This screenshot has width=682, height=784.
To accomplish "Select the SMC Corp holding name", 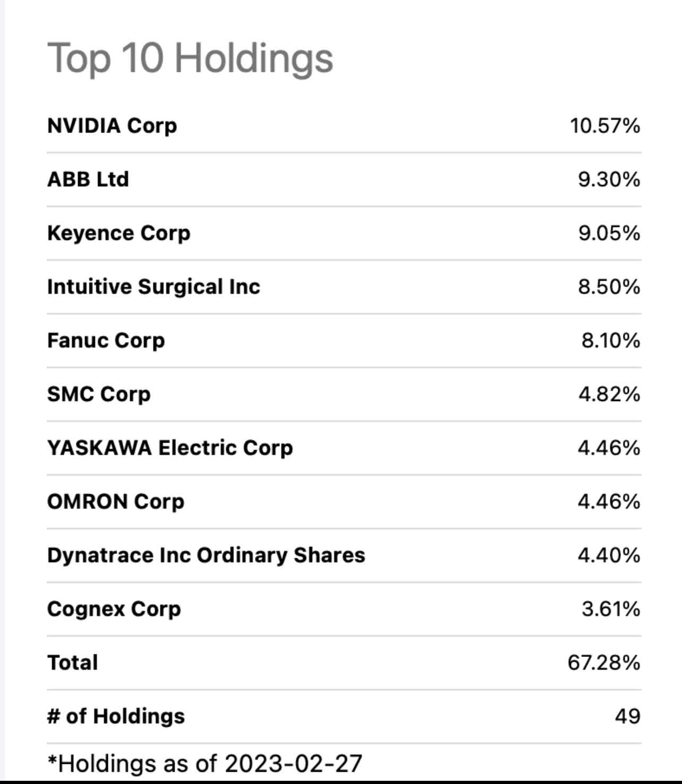I will click(99, 394).
